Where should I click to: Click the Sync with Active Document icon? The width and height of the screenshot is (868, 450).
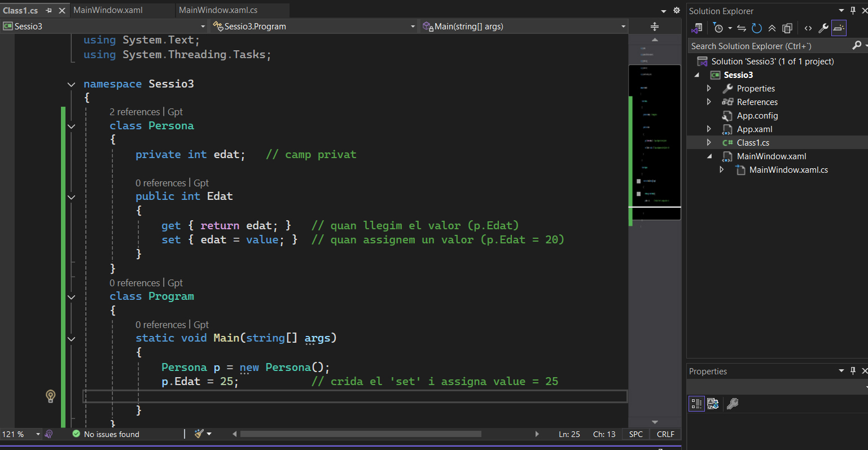[x=742, y=28]
